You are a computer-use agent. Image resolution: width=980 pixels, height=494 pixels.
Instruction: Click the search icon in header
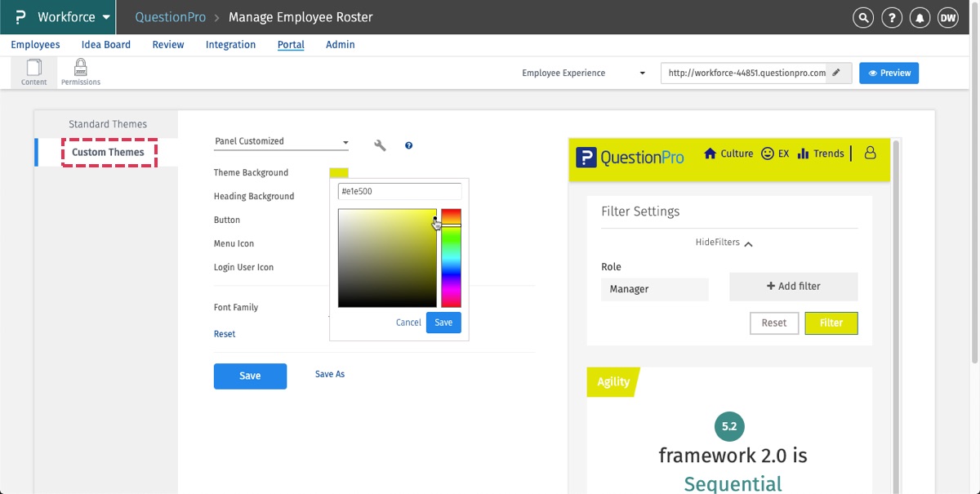coord(862,18)
